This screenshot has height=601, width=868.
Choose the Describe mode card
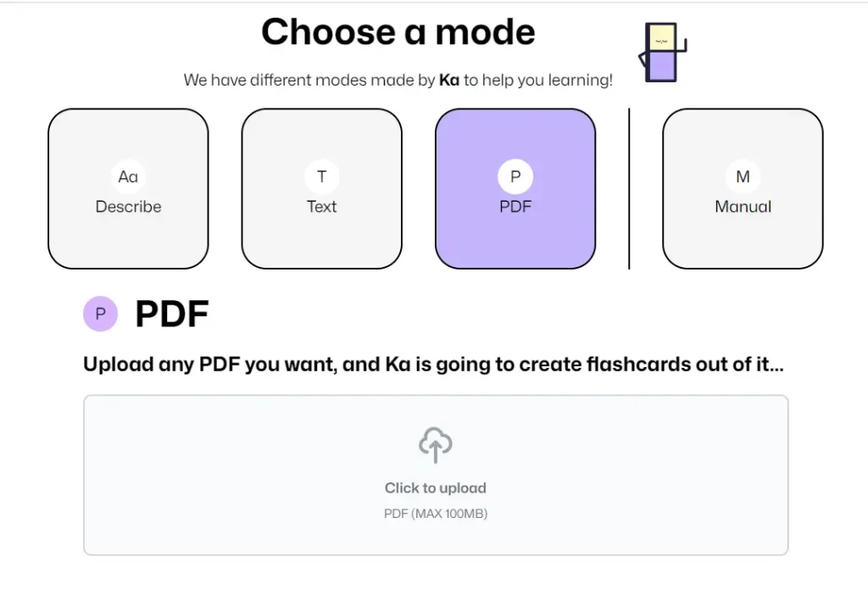point(128,188)
